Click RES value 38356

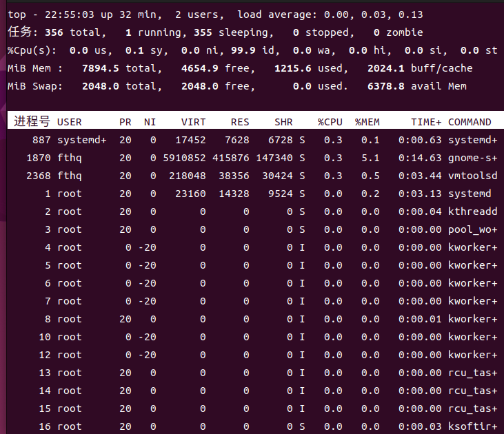[234, 176]
